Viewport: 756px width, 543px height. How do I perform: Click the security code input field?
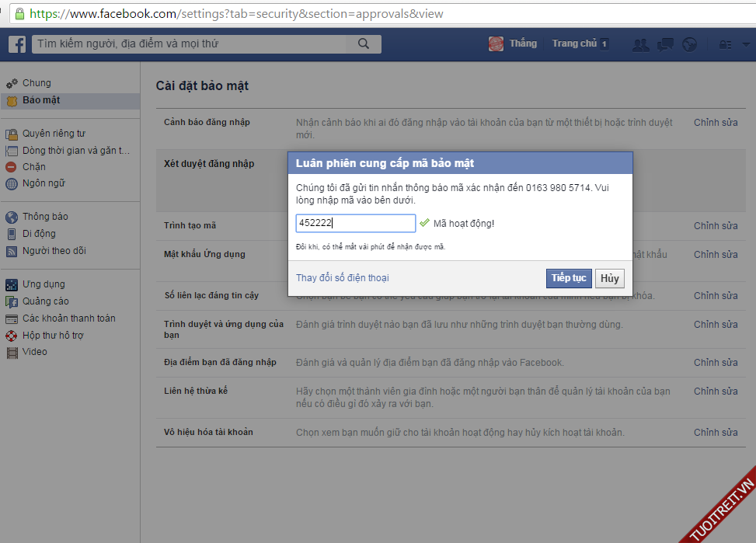pos(355,223)
